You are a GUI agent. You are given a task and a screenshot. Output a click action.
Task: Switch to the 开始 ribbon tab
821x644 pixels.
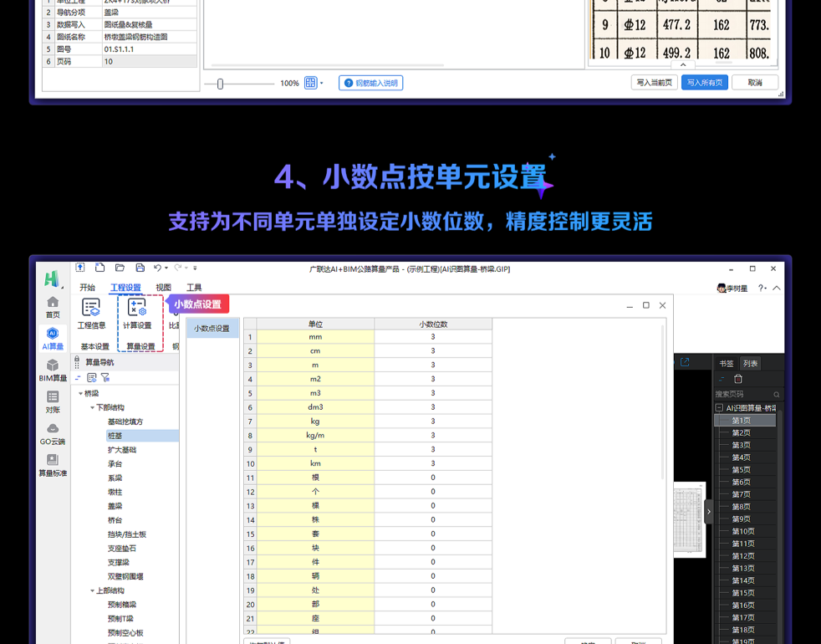tap(88, 287)
